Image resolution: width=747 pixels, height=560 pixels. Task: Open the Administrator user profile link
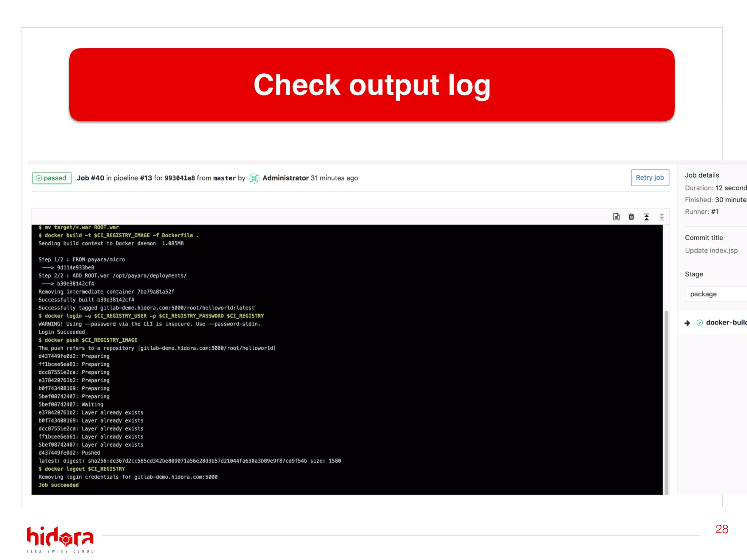(x=286, y=178)
